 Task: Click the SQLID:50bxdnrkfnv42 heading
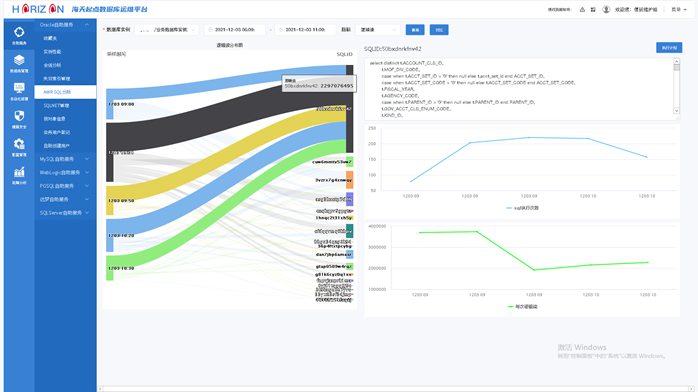[393, 49]
